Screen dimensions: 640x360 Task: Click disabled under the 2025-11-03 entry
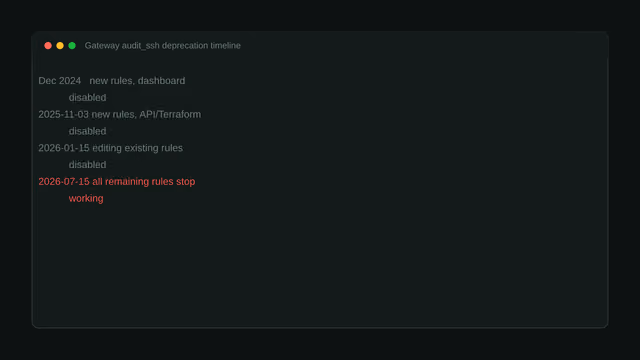point(87,131)
